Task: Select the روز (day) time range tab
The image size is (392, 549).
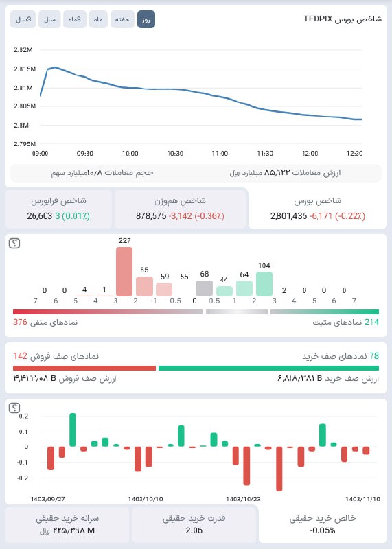Action: pos(146,19)
